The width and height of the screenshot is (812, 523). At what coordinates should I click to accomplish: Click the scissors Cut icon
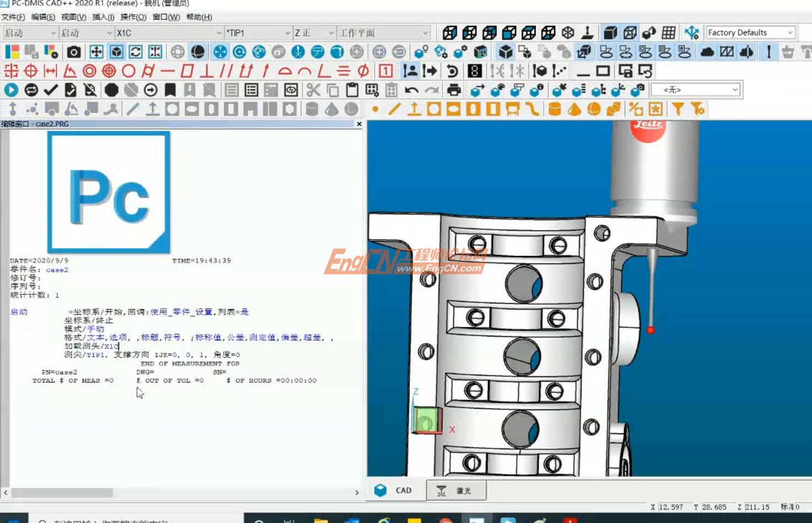coord(313,90)
